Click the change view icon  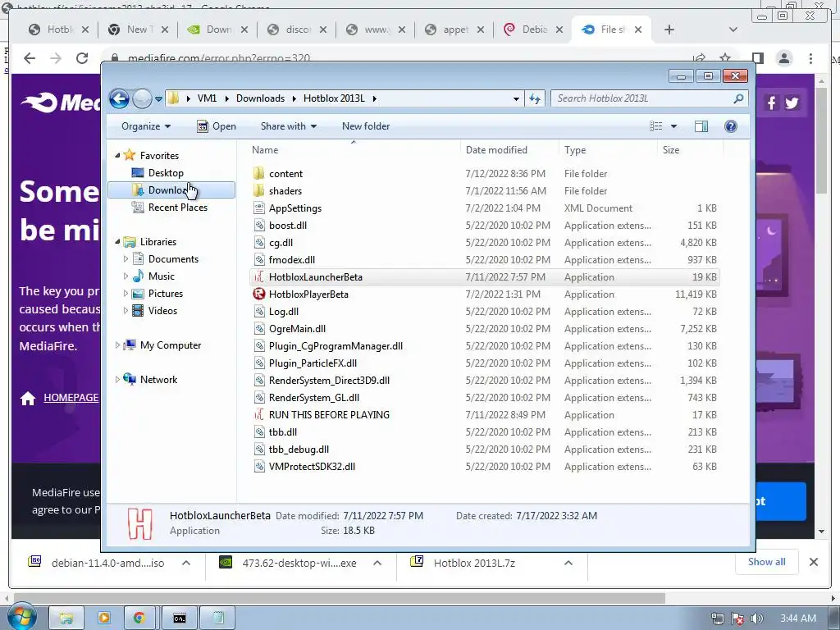click(655, 126)
